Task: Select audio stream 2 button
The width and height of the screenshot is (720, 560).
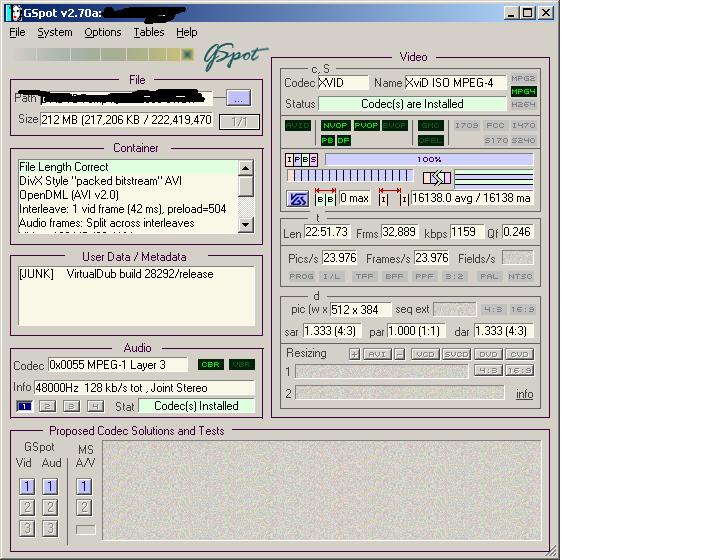Action: tap(47, 406)
